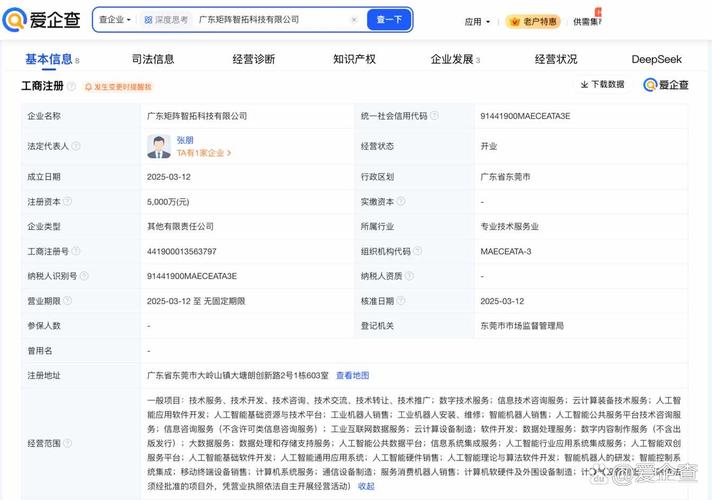Open the 知识产权 tab

(354, 59)
